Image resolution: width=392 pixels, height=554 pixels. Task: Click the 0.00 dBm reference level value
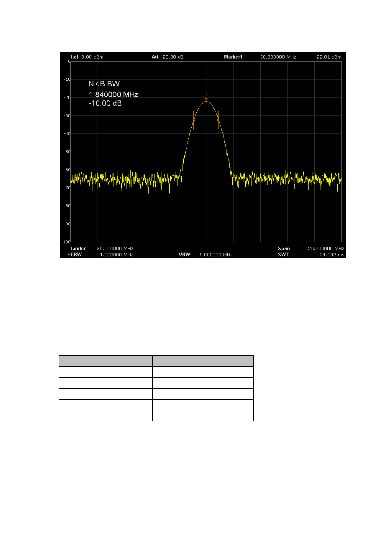[92, 57]
